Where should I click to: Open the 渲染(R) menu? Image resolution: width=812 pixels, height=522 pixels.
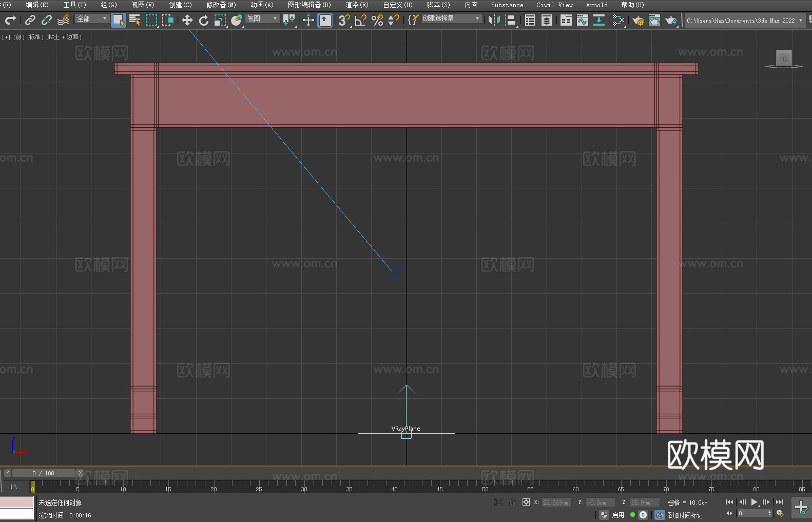[357, 5]
